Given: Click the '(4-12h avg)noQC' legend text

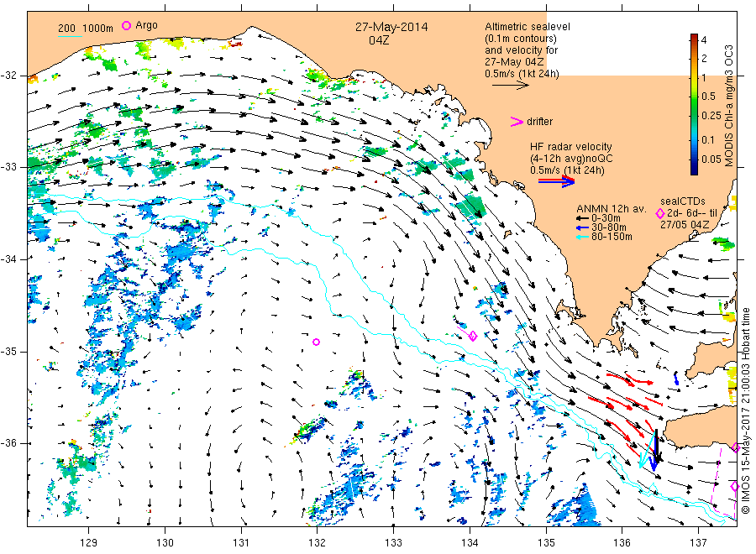Looking at the screenshot, I should click(572, 159).
